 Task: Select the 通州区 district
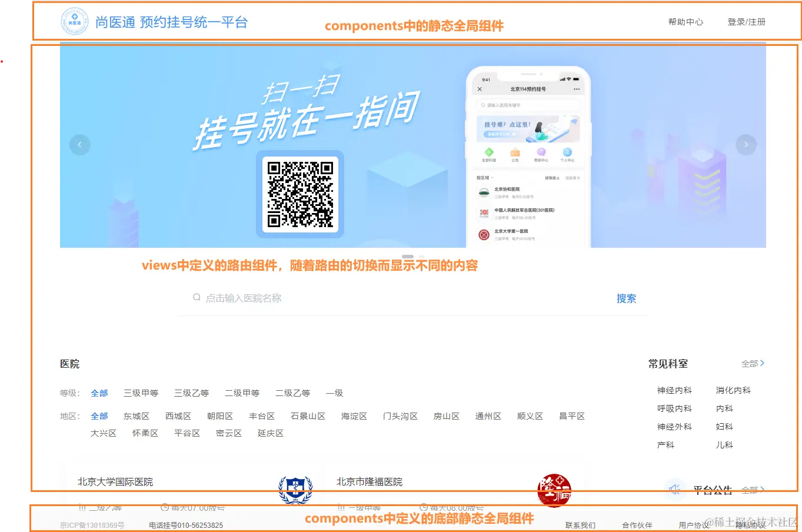coord(488,416)
